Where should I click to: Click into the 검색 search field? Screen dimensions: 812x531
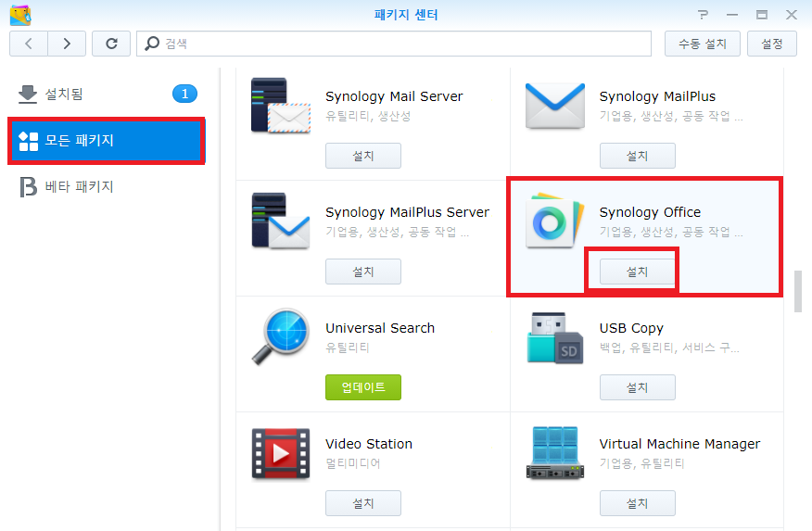pyautogui.click(x=394, y=44)
